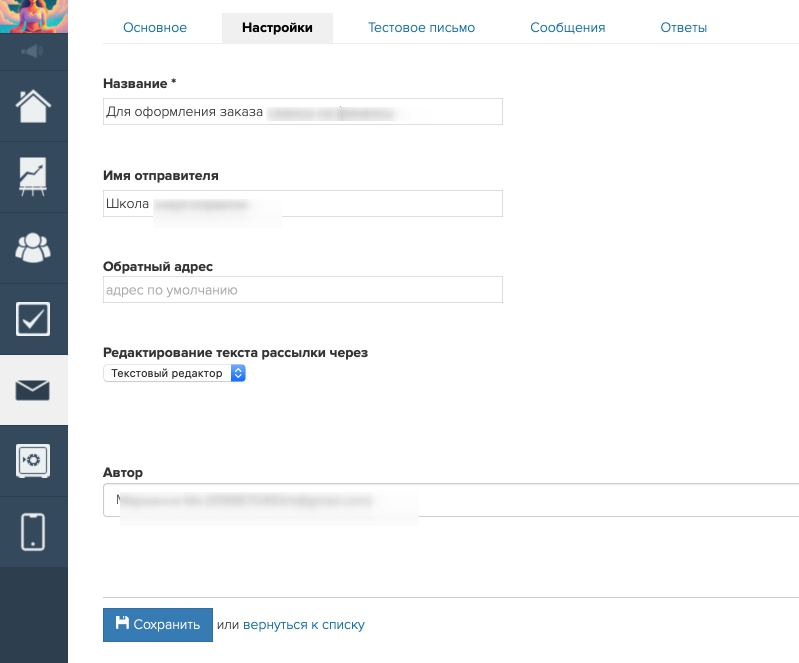Screen dimensions: 799x663
Task: Click the mobile phone icon in sidebar
Action: (33, 531)
